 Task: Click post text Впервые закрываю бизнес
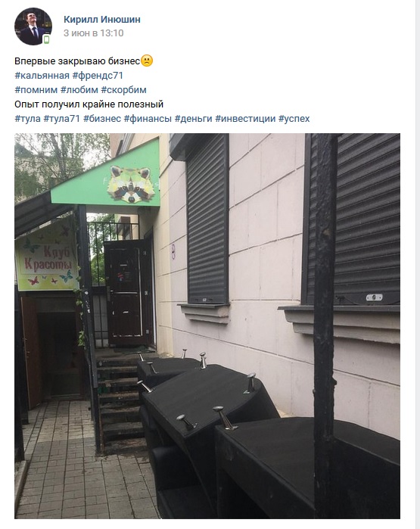[x=77, y=61]
